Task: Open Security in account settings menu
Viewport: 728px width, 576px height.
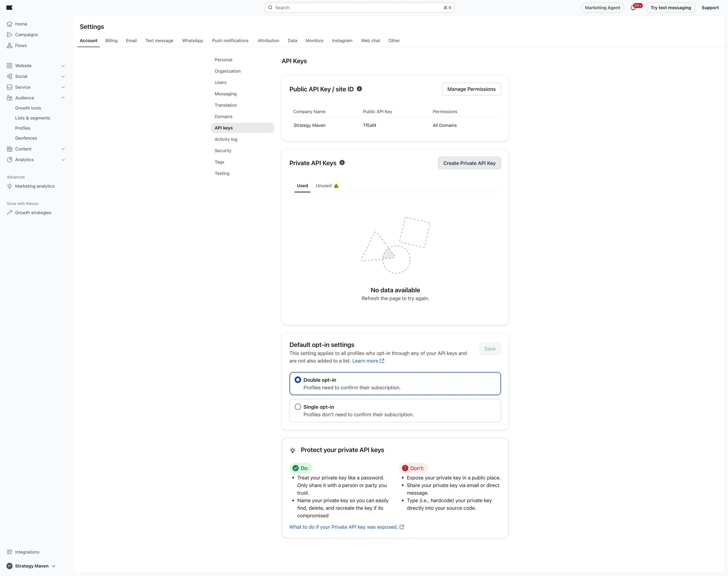Action: [223, 151]
